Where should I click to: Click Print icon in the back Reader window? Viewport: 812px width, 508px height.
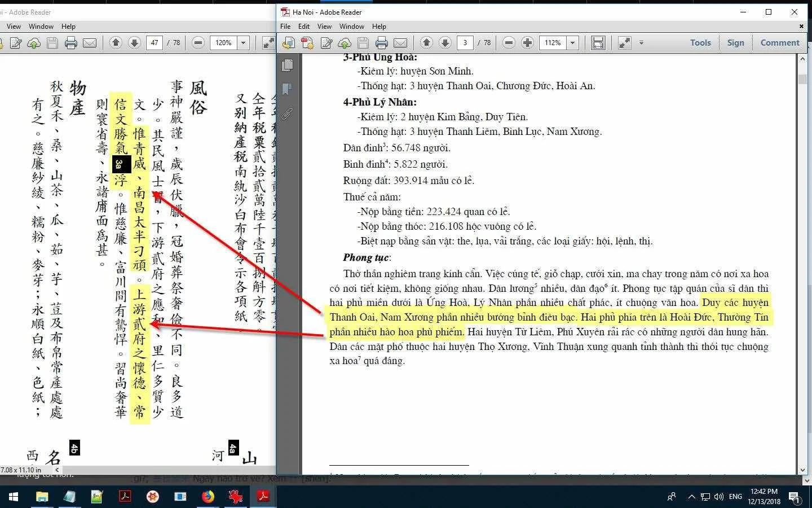point(71,43)
